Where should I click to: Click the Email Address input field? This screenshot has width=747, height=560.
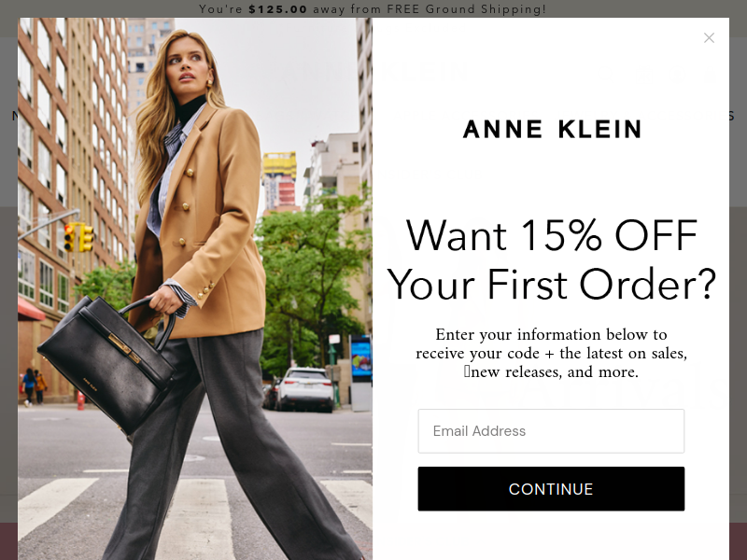pyautogui.click(x=551, y=431)
